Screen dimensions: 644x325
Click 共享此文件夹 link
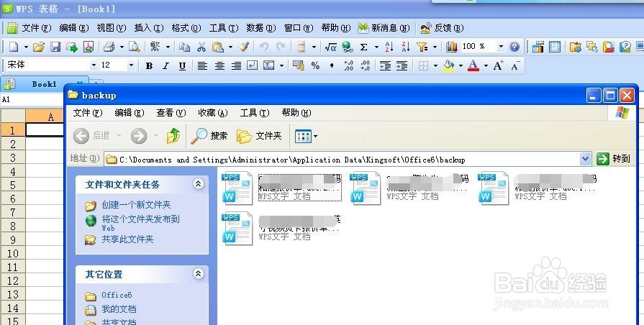coord(127,239)
